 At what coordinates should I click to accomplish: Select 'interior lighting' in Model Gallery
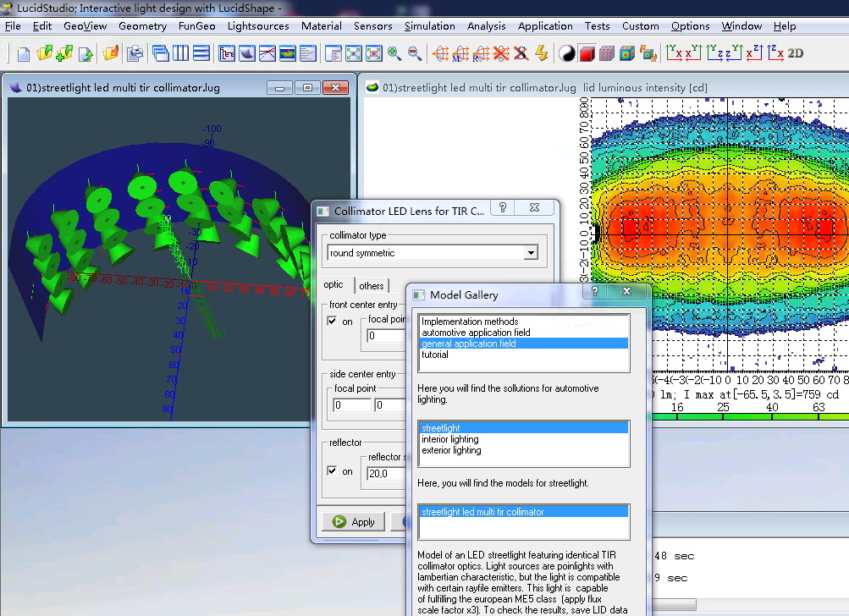click(x=524, y=439)
